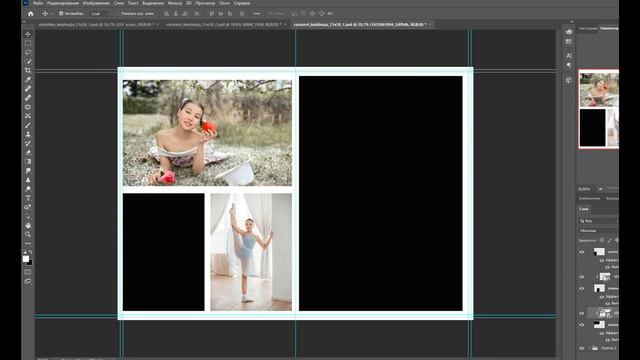
Task: Select the Type (T) tool
Action: (x=28, y=198)
